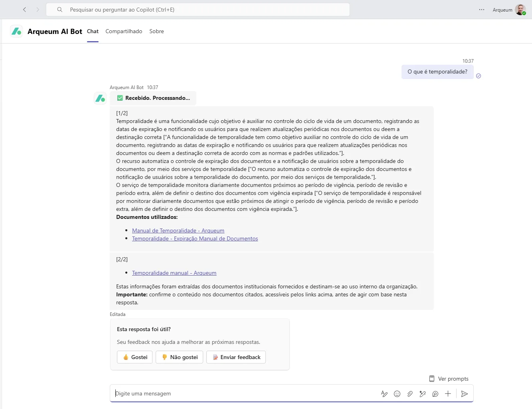Click the 10:37 timestamp above user message
Viewport: 532px width, 409px height.
(468, 61)
